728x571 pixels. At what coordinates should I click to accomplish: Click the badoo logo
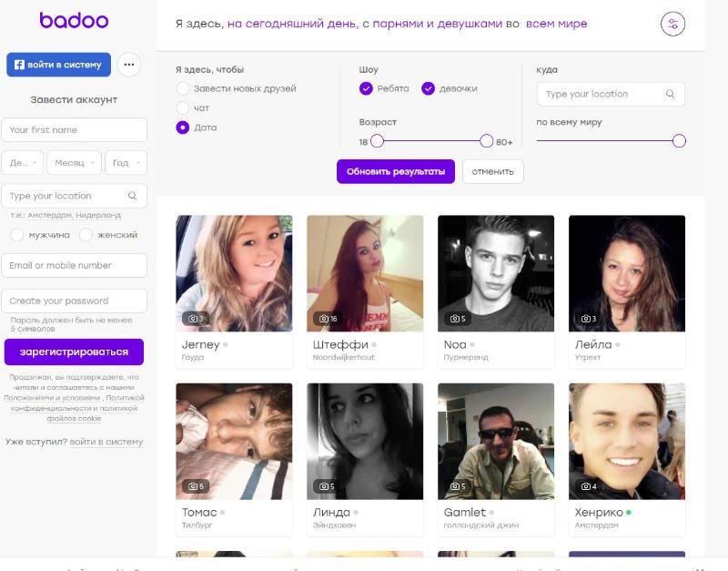[74, 20]
